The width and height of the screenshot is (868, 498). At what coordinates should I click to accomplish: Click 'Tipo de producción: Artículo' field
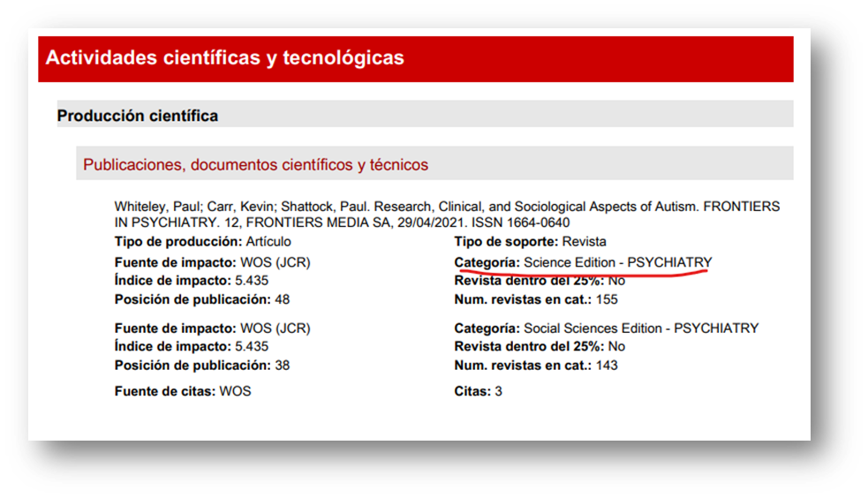tap(202, 242)
